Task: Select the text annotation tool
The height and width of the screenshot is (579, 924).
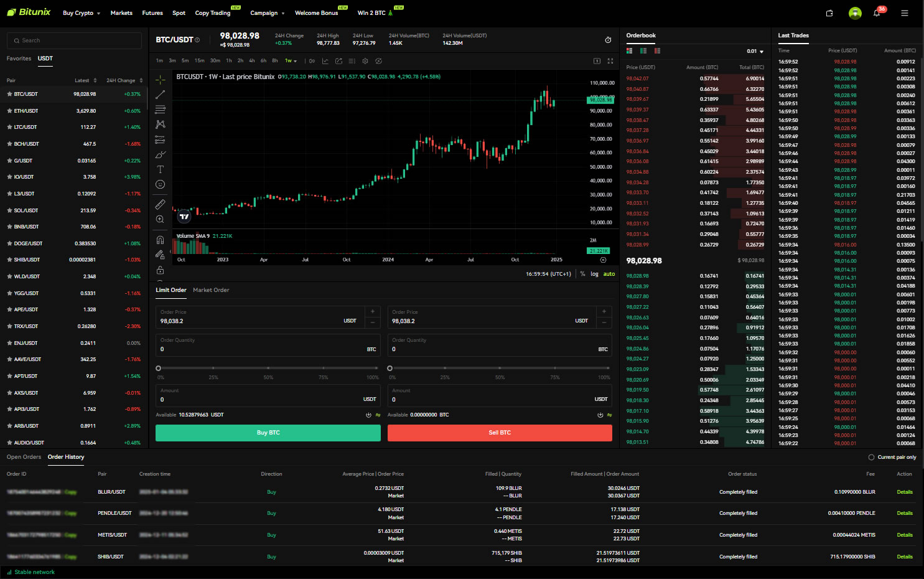Action: 160,169
